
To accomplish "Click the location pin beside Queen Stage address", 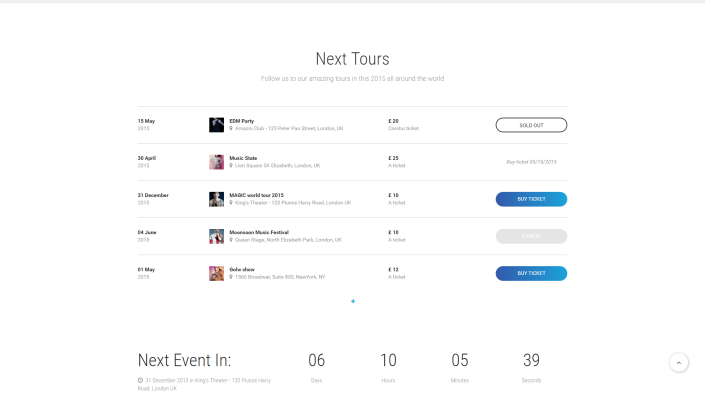I will tap(231, 240).
